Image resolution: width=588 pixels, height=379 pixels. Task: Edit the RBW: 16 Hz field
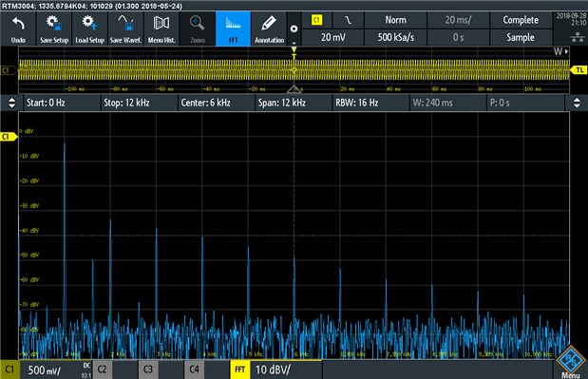tap(370, 103)
